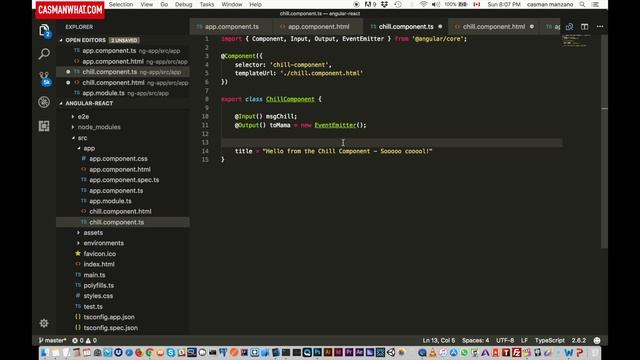
Task: Click the code minimap preview
Action: [x=576, y=40]
